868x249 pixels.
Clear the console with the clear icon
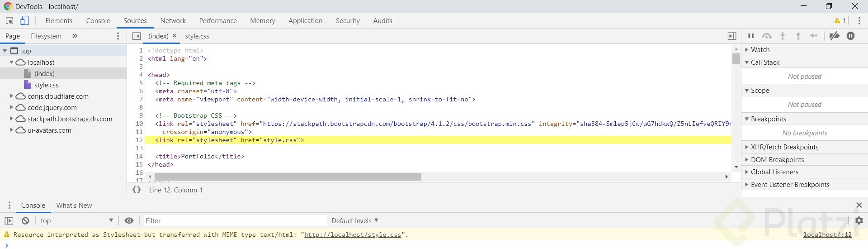[x=25, y=221]
